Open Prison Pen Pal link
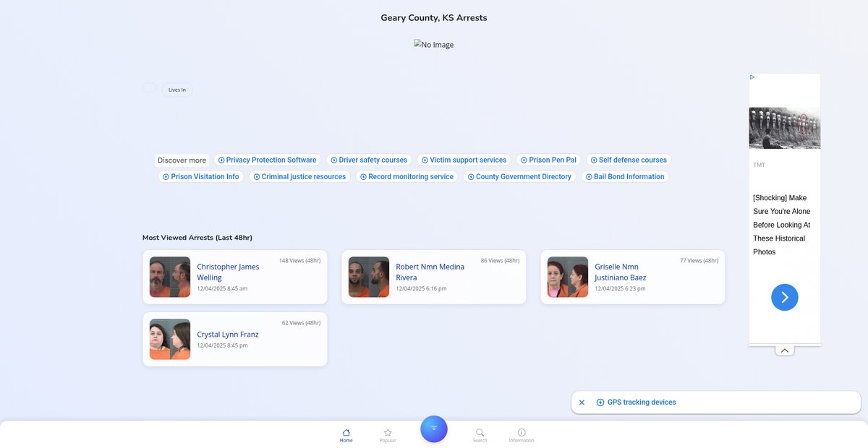868x448 pixels. pos(548,160)
